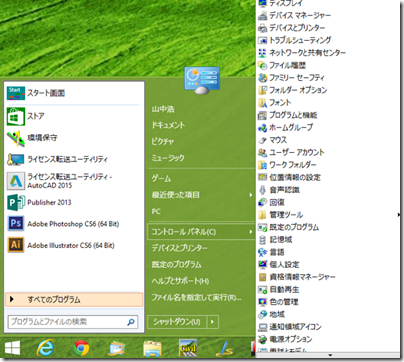Select 自動再生 in the list
This screenshot has width=404, height=362.
(x=284, y=290)
